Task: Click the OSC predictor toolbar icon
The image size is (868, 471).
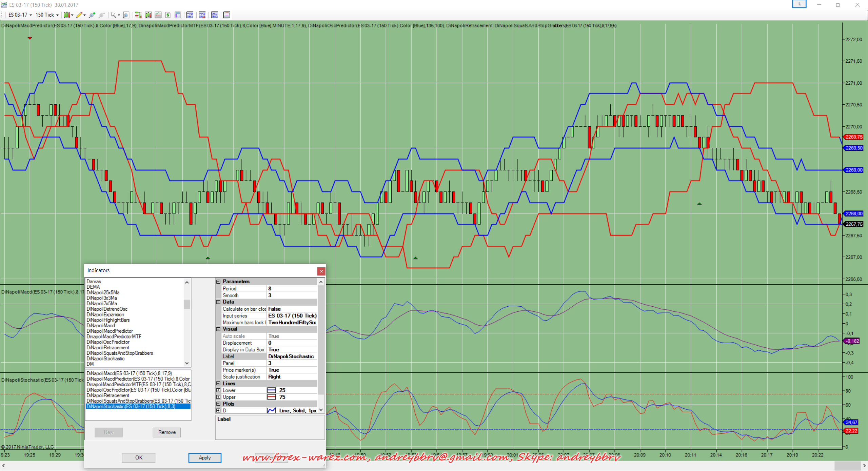Action: [x=214, y=15]
